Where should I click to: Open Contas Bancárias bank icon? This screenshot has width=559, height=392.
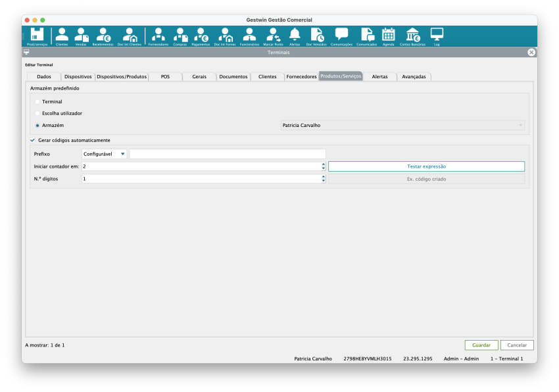(x=413, y=36)
